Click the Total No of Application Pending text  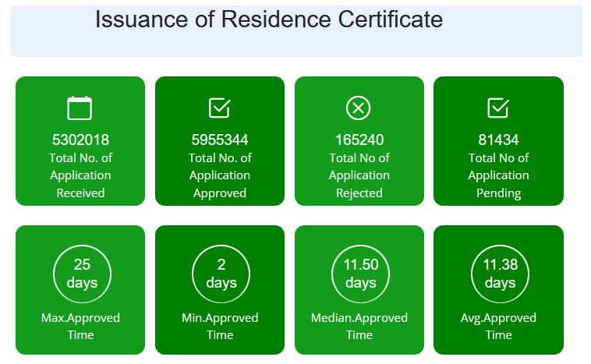pyautogui.click(x=498, y=175)
